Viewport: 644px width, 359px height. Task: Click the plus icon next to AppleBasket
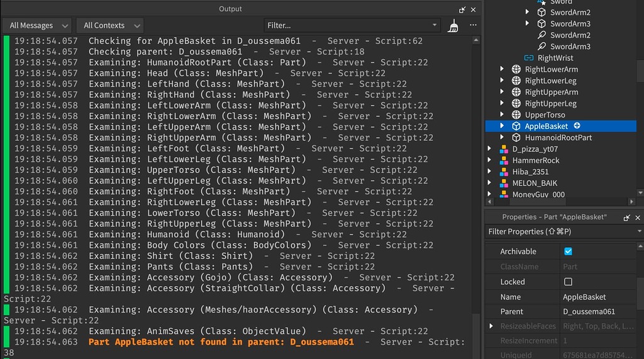577,126
